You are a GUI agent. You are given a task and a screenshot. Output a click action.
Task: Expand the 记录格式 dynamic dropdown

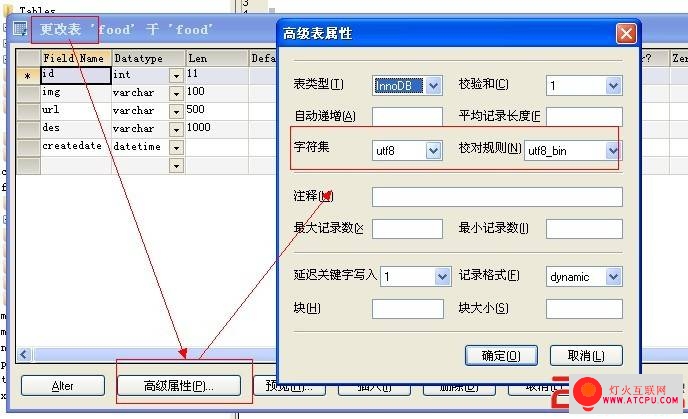click(x=613, y=277)
